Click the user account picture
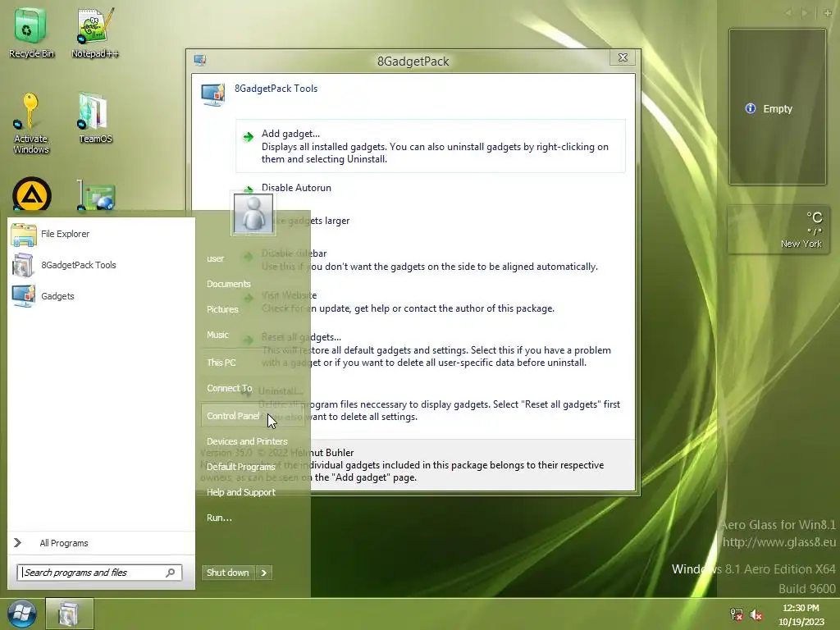Screen dimensions: 840x630 pos(253,214)
